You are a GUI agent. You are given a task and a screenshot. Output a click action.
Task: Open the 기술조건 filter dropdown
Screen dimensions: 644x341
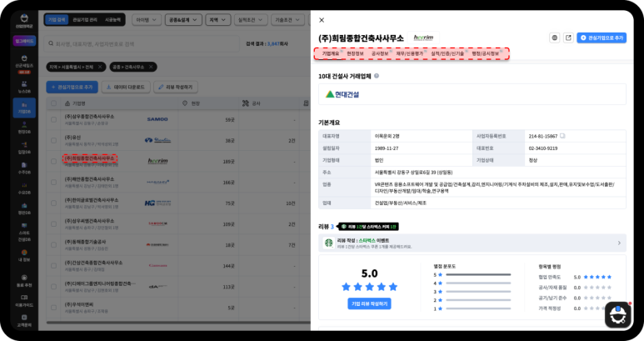[287, 20]
